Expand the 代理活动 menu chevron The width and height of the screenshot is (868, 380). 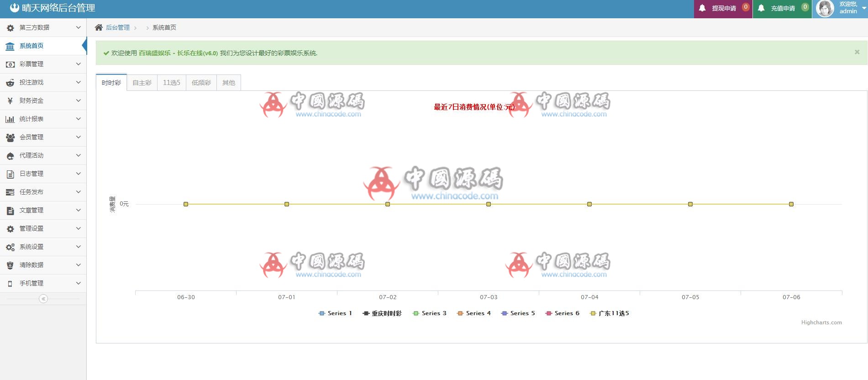pyautogui.click(x=78, y=155)
